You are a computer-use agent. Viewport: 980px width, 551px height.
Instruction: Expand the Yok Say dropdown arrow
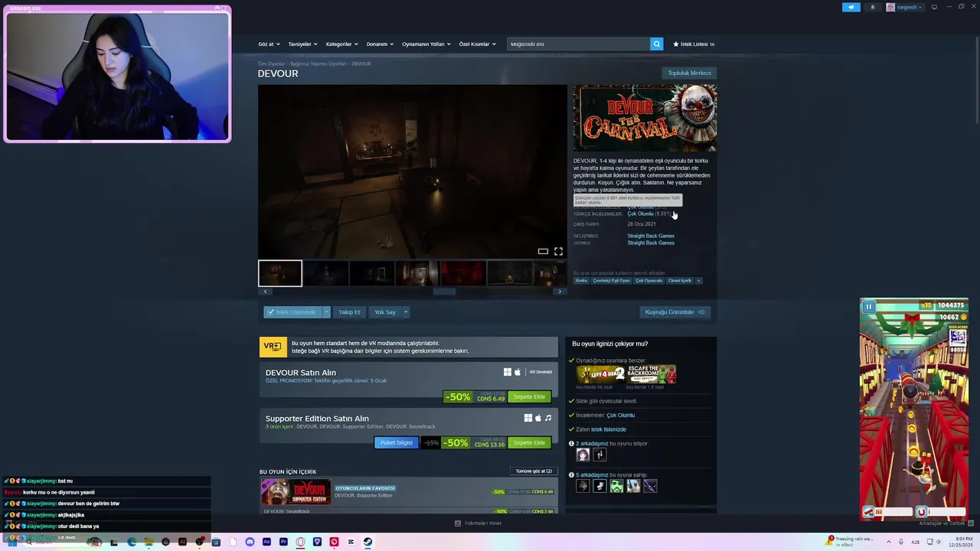(x=406, y=312)
